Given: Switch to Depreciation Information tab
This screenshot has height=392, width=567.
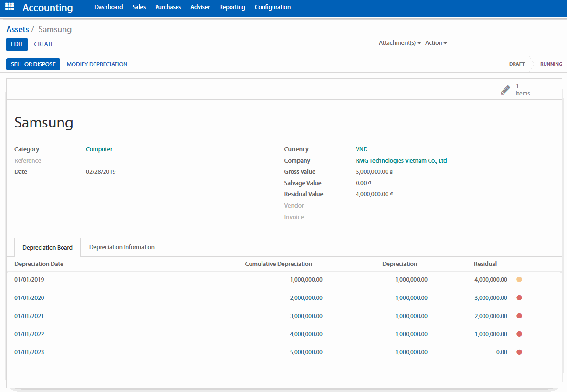Looking at the screenshot, I should click(x=122, y=247).
